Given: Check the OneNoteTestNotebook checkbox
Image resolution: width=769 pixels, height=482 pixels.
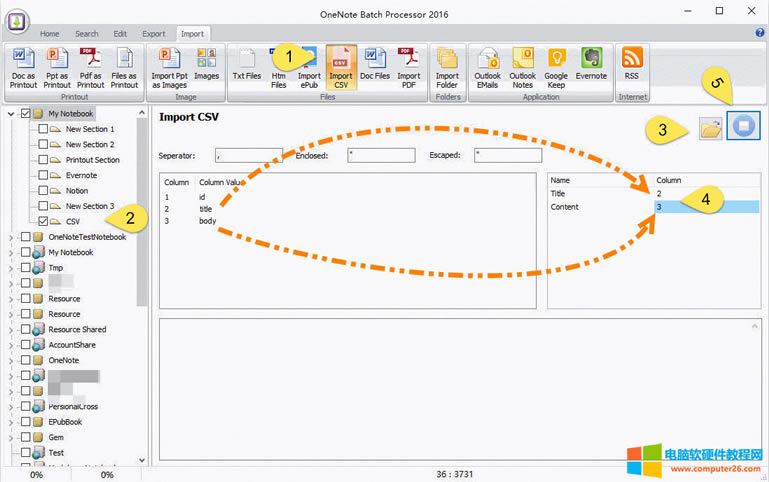Looking at the screenshot, I should click(x=26, y=237).
